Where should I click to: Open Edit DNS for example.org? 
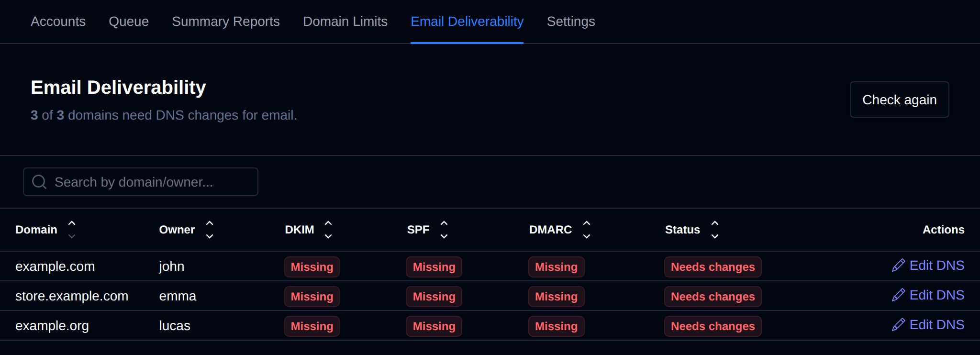[928, 325]
